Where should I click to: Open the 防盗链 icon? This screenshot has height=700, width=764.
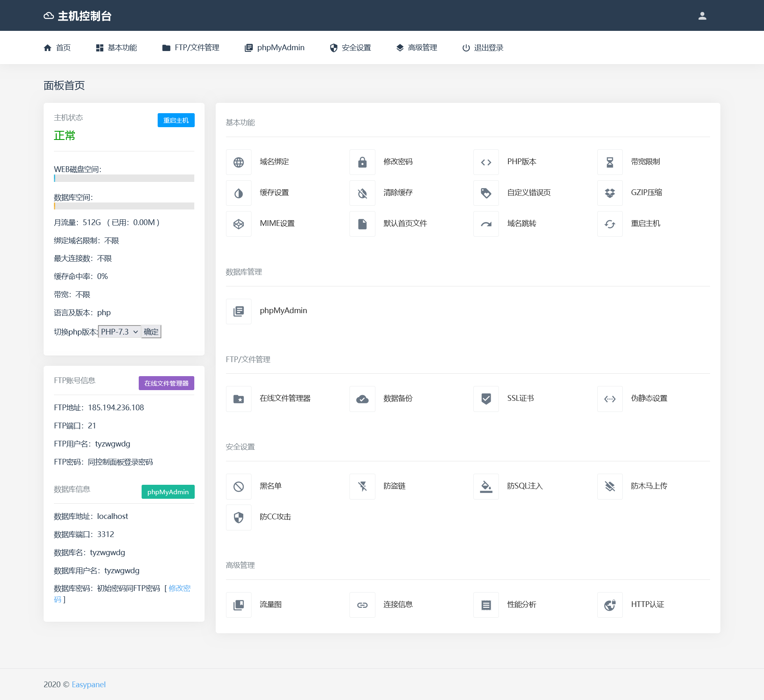[362, 486]
